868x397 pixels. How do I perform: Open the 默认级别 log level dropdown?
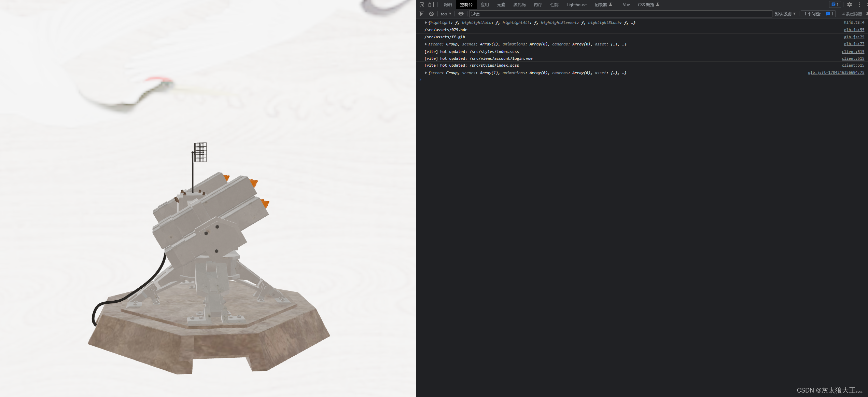click(784, 14)
